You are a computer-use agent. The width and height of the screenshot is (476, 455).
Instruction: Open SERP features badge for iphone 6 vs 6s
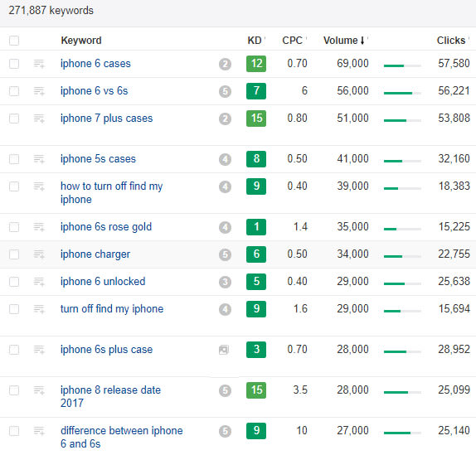(x=225, y=91)
